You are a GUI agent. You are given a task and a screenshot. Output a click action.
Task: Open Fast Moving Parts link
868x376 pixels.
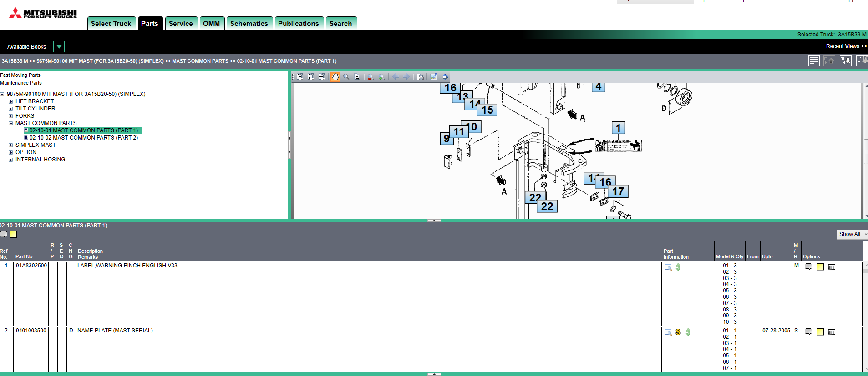coord(20,75)
